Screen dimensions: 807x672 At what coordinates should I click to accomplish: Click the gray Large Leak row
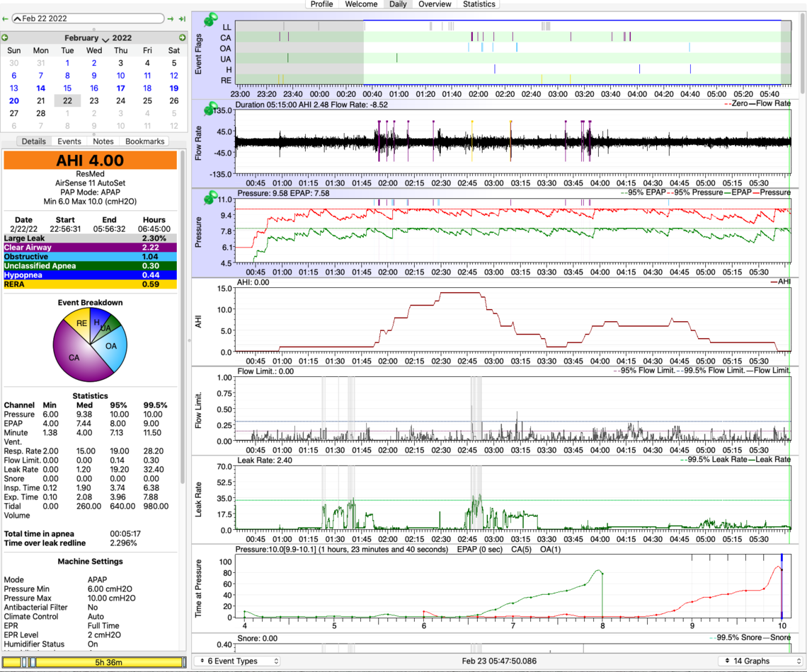coord(90,238)
